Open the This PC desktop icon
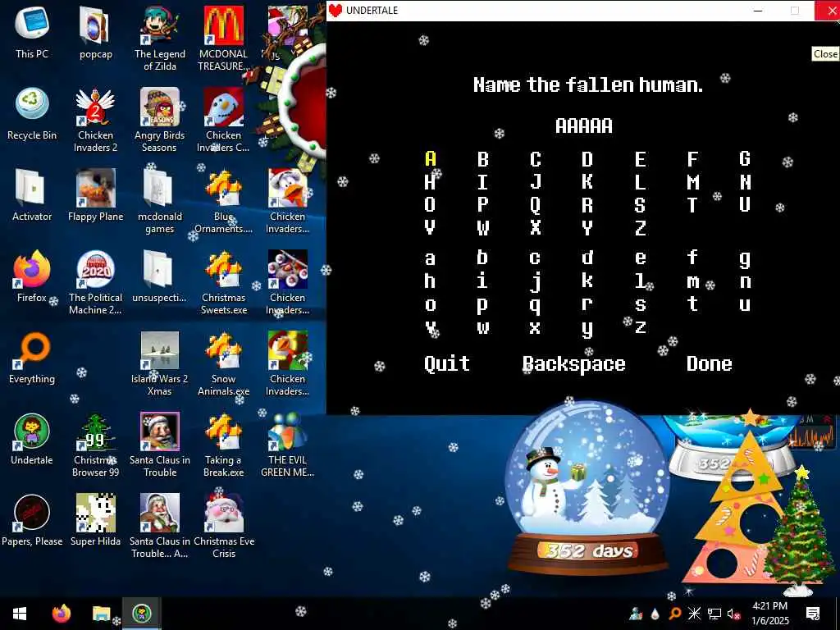The height and width of the screenshot is (630, 840). pos(32,33)
